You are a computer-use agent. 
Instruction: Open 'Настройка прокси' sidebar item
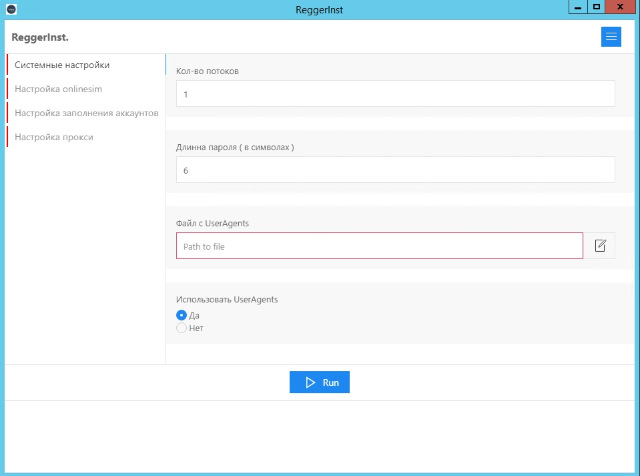tap(54, 137)
